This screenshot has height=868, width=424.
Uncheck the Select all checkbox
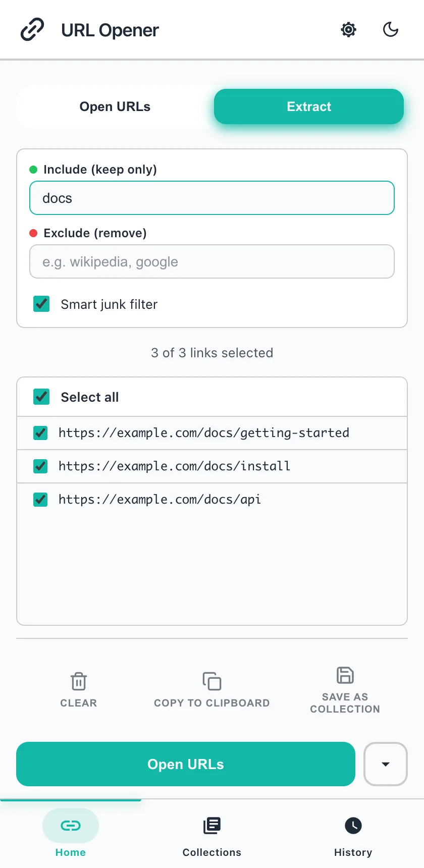pos(41,397)
